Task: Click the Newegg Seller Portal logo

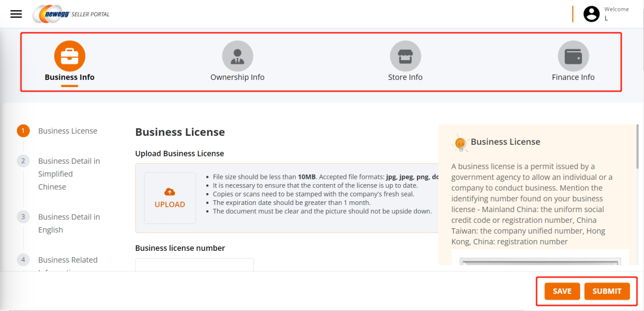Action: (x=72, y=14)
